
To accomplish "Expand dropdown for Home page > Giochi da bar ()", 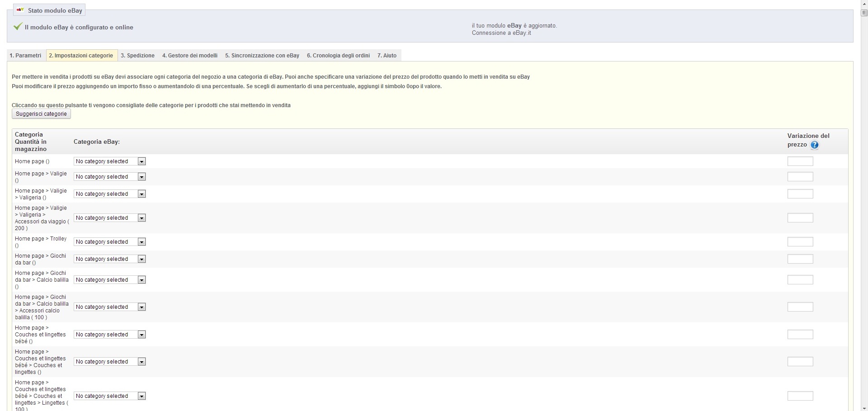I will [110, 259].
